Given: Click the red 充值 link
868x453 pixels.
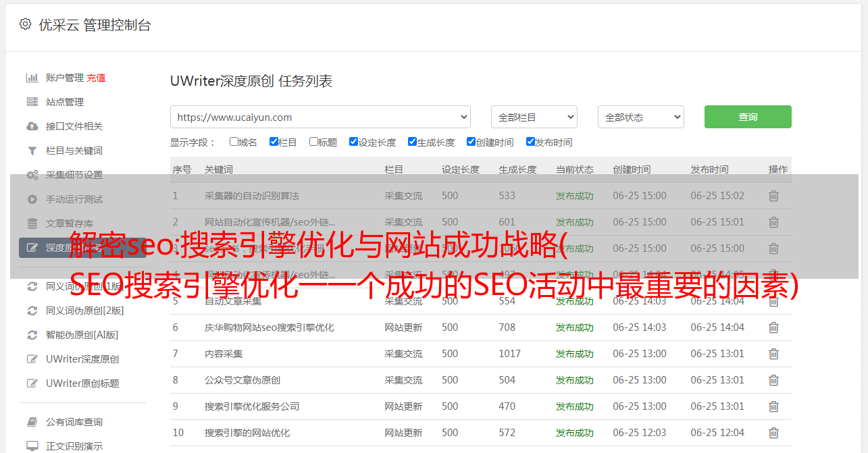Looking at the screenshot, I should [x=96, y=78].
